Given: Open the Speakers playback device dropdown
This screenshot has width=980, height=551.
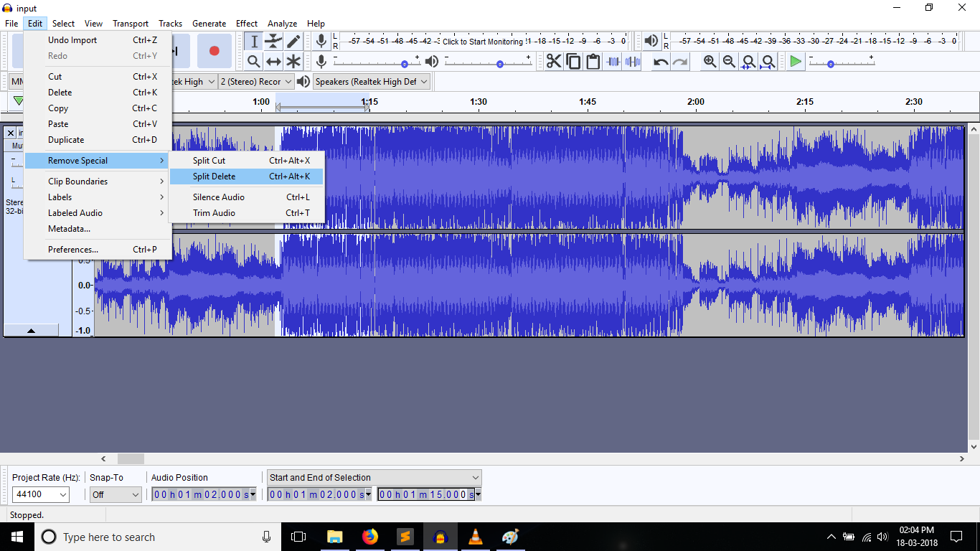Looking at the screenshot, I should (x=371, y=82).
